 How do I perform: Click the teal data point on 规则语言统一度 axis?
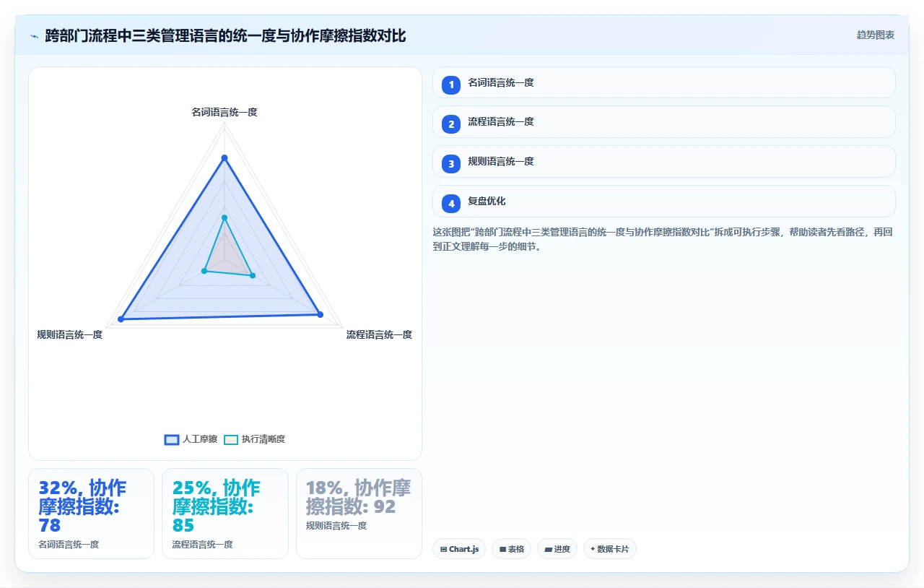(x=204, y=271)
